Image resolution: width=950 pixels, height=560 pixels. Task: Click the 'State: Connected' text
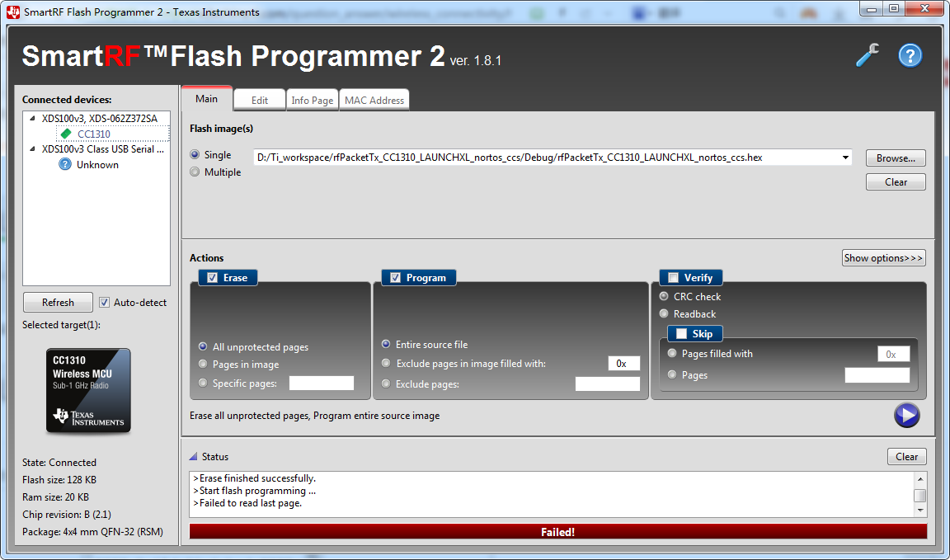pos(59,463)
